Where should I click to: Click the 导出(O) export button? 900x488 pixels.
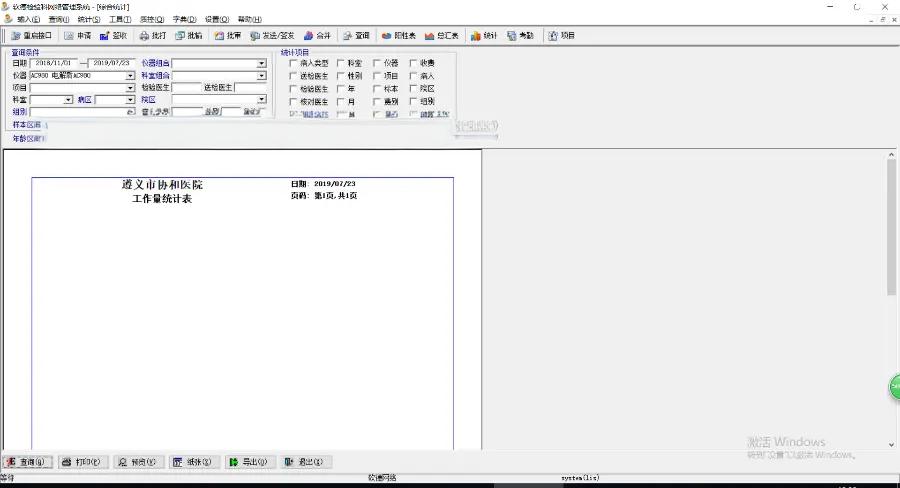point(250,462)
